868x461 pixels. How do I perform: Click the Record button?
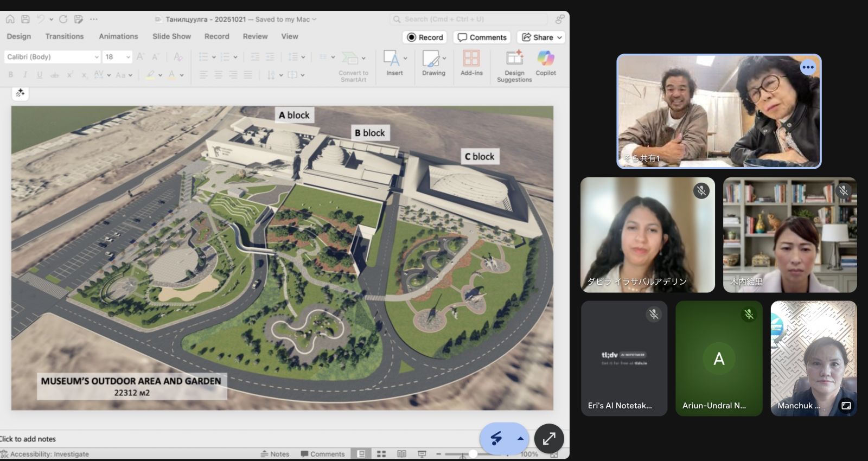pos(425,37)
